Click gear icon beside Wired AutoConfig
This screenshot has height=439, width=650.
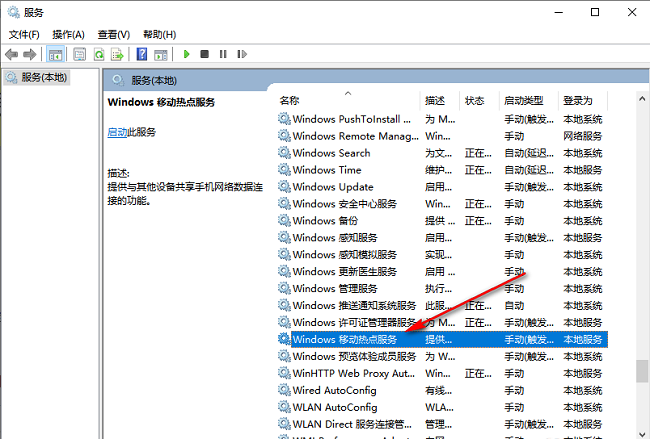click(284, 390)
